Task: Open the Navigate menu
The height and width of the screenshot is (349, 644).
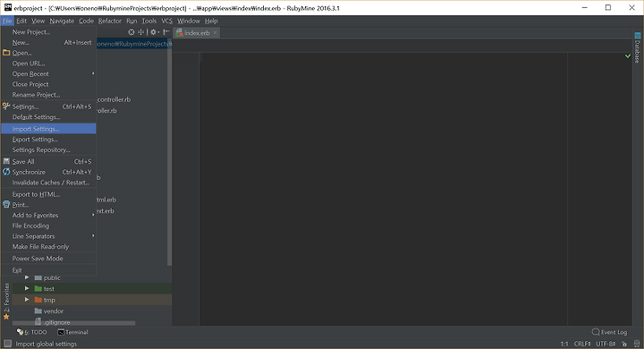Action: pyautogui.click(x=62, y=21)
